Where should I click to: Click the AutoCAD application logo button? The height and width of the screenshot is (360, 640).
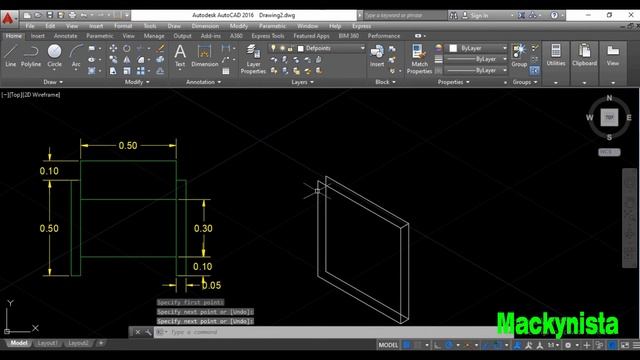8,18
